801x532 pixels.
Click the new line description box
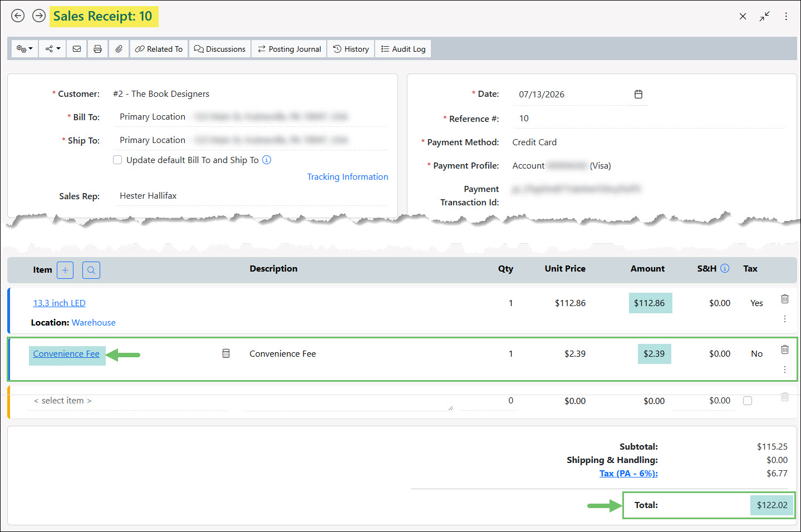348,402
